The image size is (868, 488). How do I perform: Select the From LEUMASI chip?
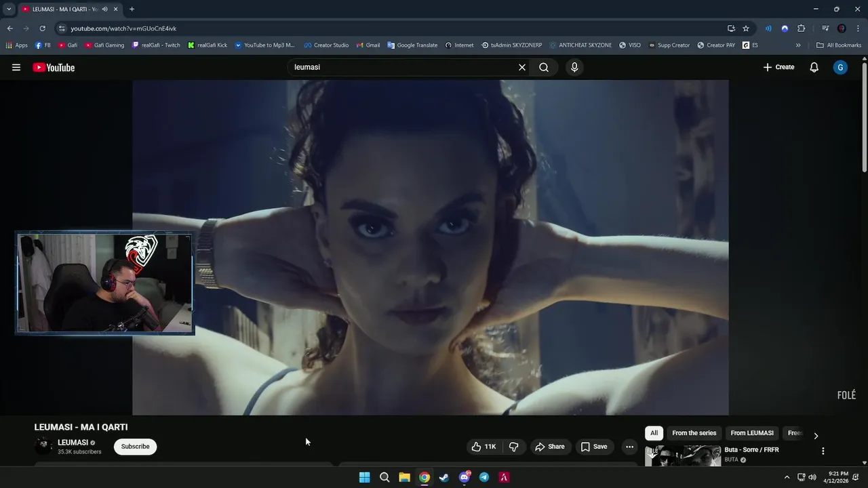752,433
